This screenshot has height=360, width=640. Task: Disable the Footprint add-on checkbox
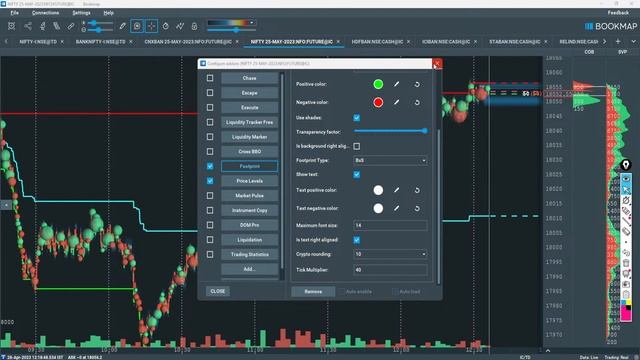(210, 166)
